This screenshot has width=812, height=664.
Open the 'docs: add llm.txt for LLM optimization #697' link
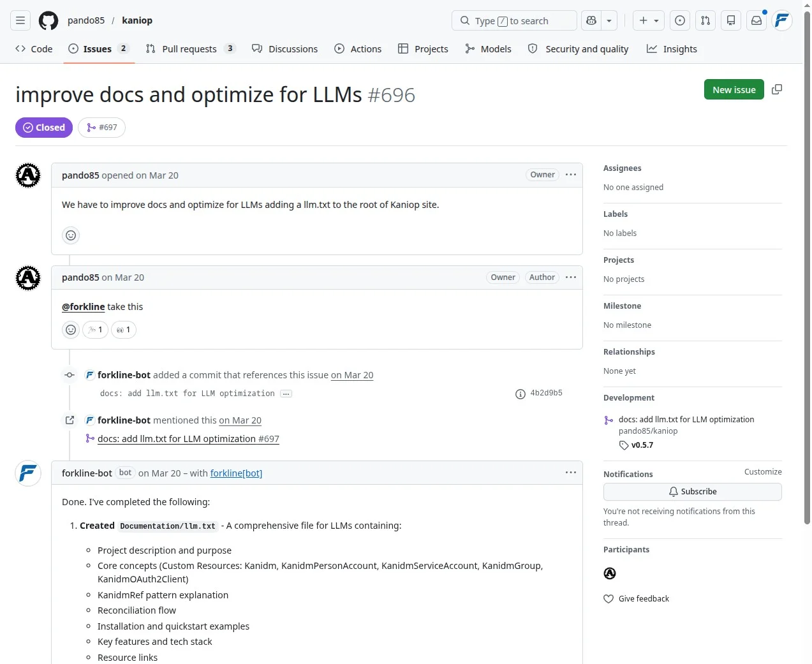tap(188, 439)
